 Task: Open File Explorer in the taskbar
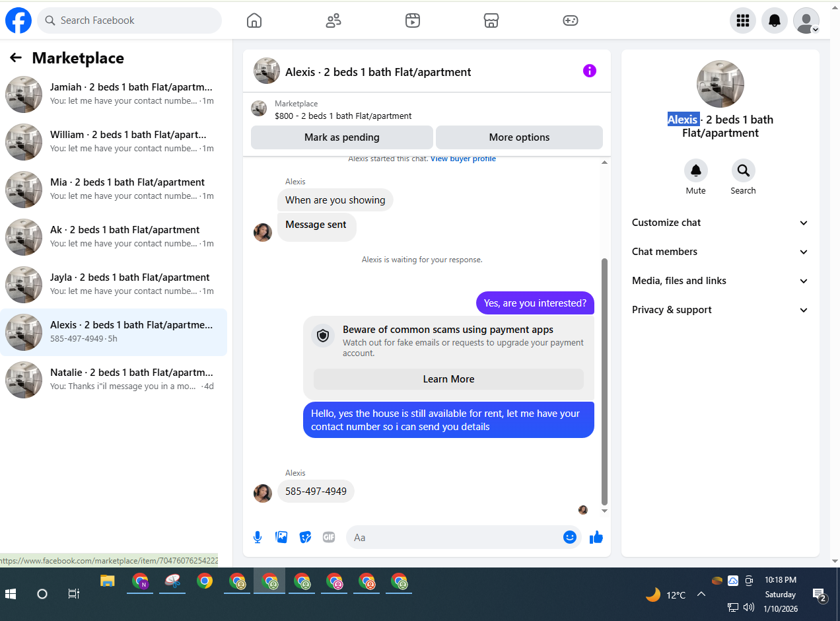coord(108,581)
